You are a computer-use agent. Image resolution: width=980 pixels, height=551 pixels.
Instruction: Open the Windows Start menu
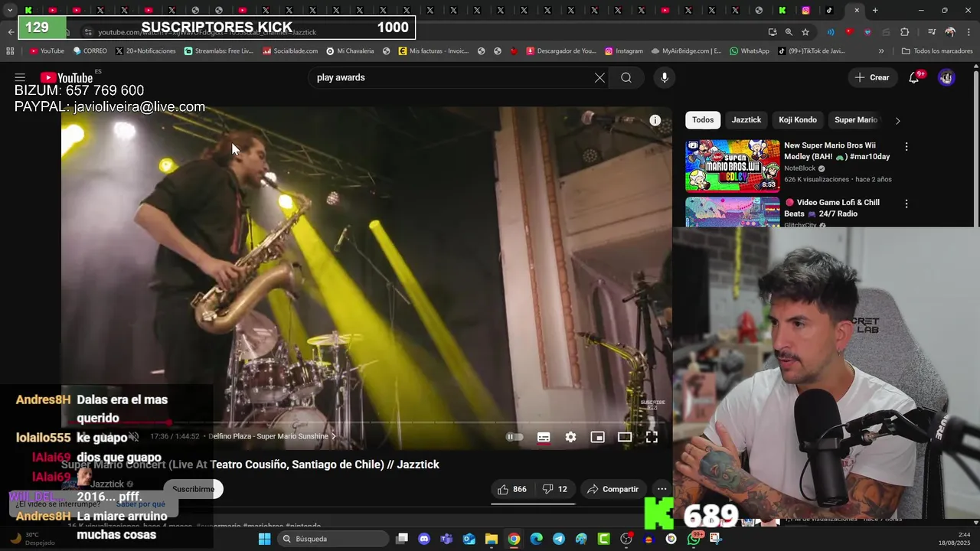(264, 539)
